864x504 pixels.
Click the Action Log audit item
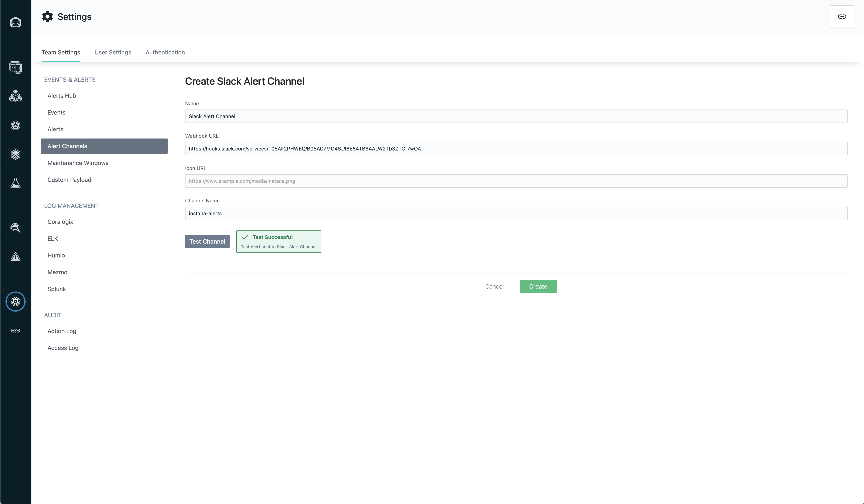pyautogui.click(x=62, y=331)
